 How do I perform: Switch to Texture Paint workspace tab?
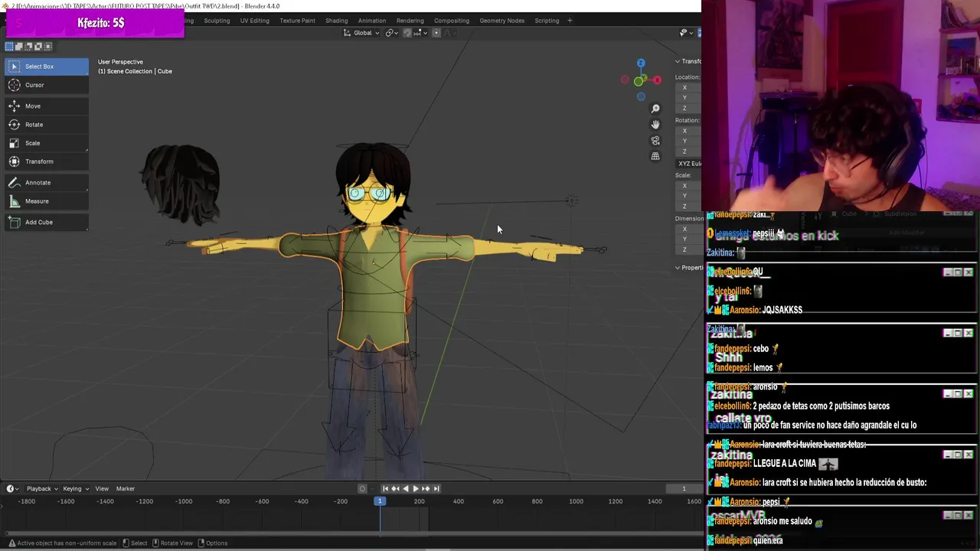click(297, 21)
